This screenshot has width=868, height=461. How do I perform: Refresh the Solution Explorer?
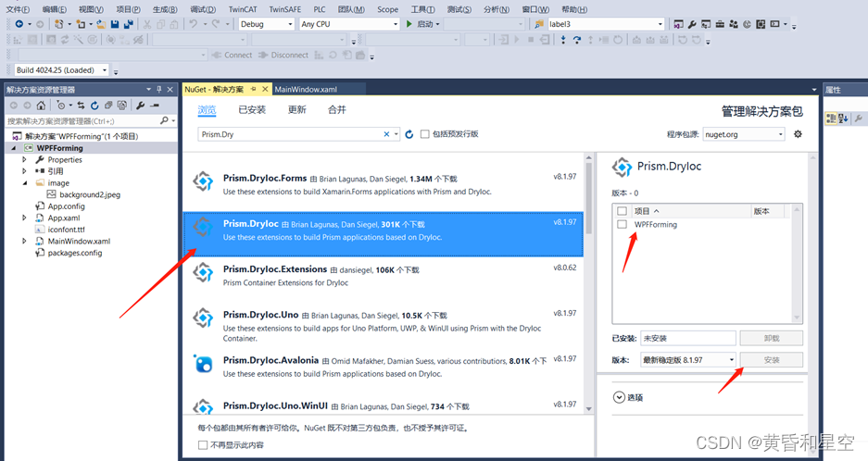click(94, 106)
